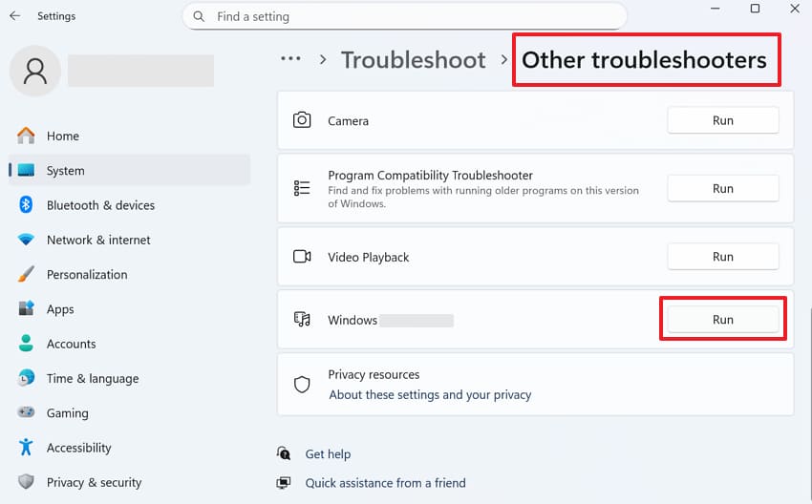This screenshot has height=504, width=812.
Task: Click the Gaming controller icon
Action: tap(26, 412)
